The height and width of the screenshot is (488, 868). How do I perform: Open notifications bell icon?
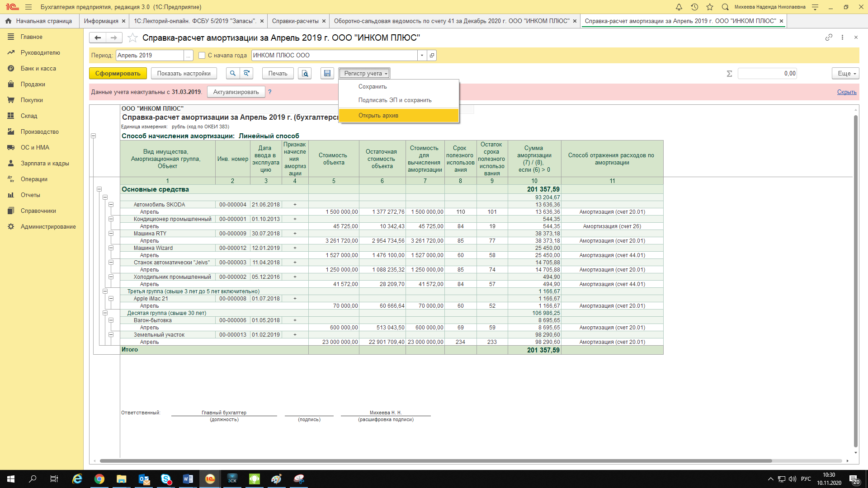click(x=679, y=7)
